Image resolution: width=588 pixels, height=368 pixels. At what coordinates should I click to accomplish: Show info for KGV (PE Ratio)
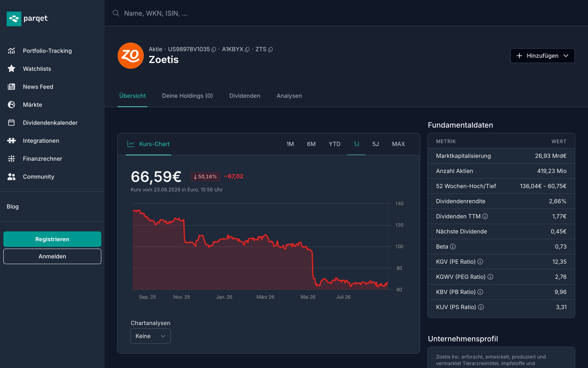click(480, 262)
